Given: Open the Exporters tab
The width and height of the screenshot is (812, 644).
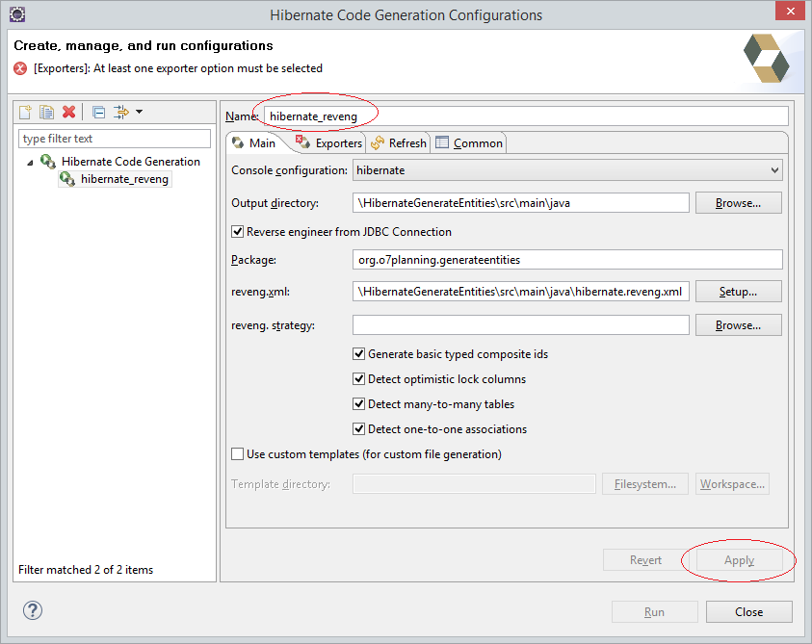Looking at the screenshot, I should pyautogui.click(x=329, y=143).
